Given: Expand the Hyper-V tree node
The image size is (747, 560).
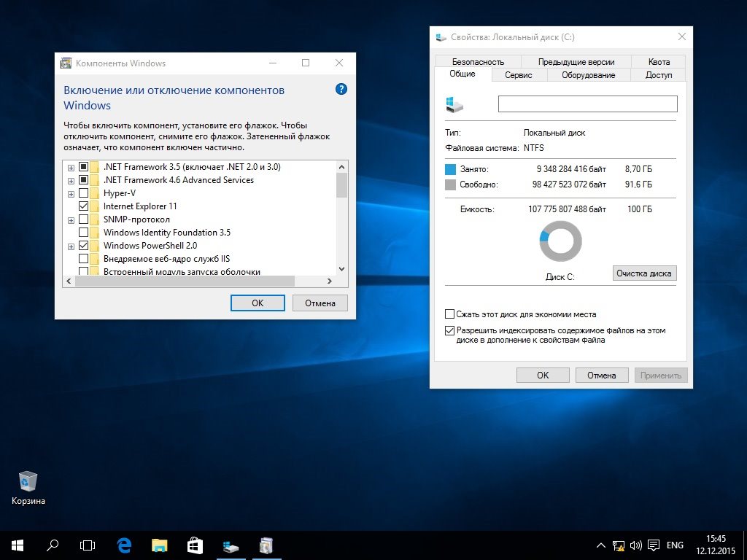Looking at the screenshot, I should pos(71,194).
